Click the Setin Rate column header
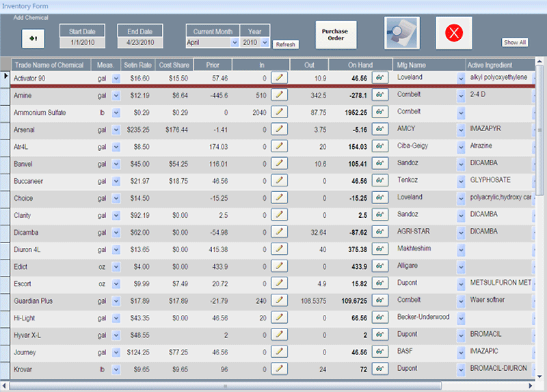Image resolution: width=547 pixels, height=392 pixels. tap(137, 65)
